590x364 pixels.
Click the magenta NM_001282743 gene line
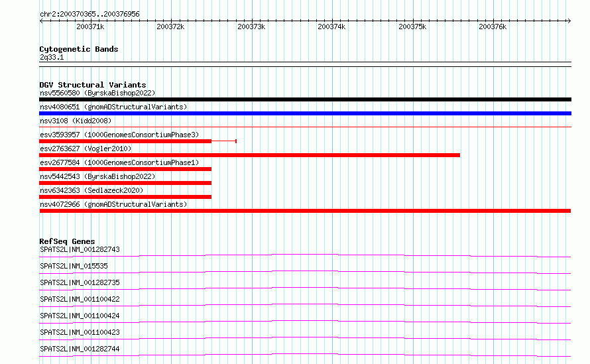click(305, 255)
